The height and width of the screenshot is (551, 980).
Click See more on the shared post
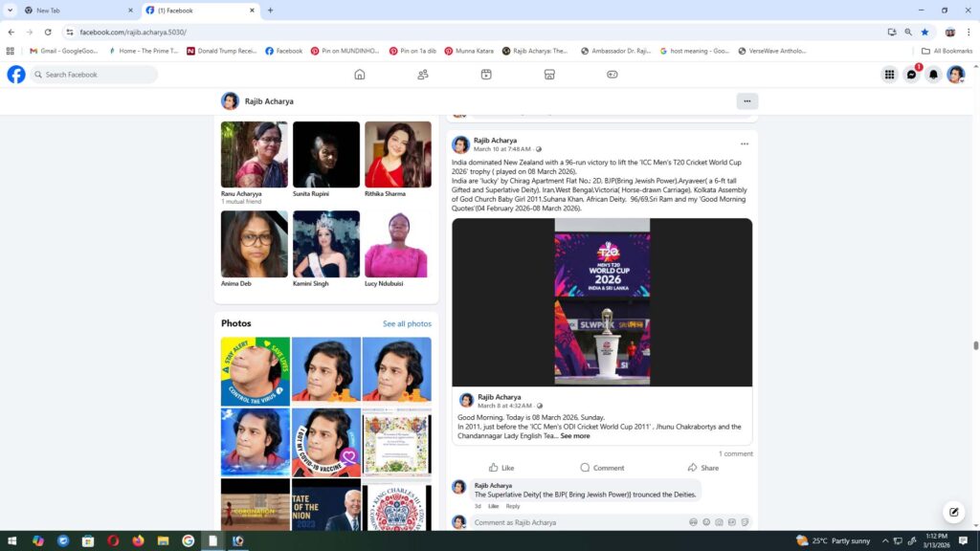pyautogui.click(x=575, y=436)
